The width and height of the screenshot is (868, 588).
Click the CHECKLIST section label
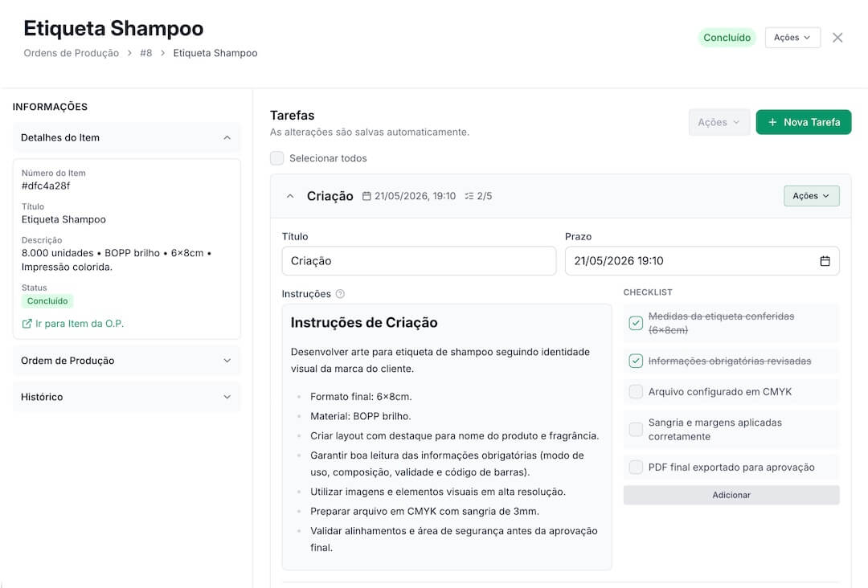pos(648,292)
